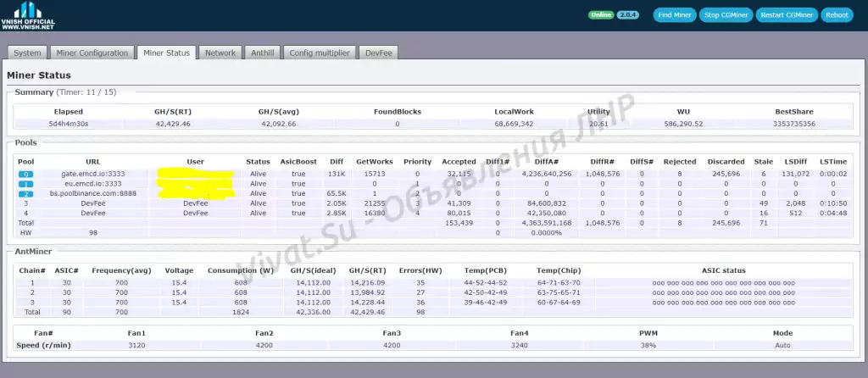This screenshot has width=868, height=378.
Task: Click pool URL eu.emcd.io:3333
Action: [x=93, y=184]
